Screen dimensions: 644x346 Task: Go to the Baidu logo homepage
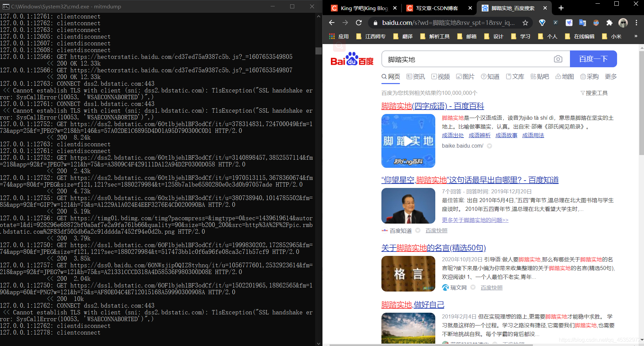tap(352, 59)
